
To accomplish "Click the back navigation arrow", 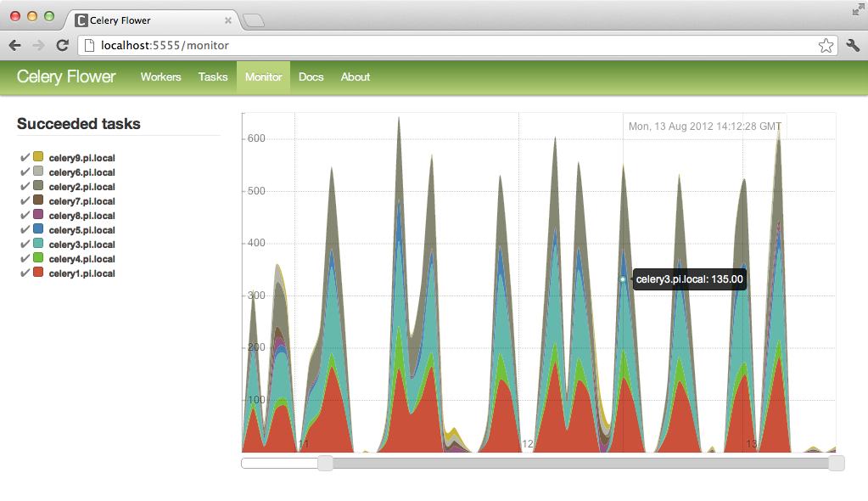I will pyautogui.click(x=14, y=46).
